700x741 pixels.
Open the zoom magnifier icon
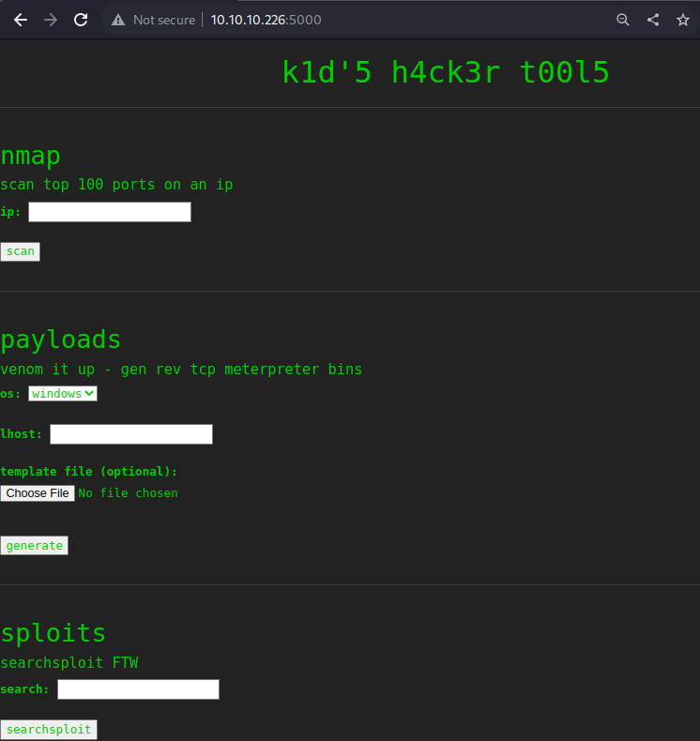point(623,20)
